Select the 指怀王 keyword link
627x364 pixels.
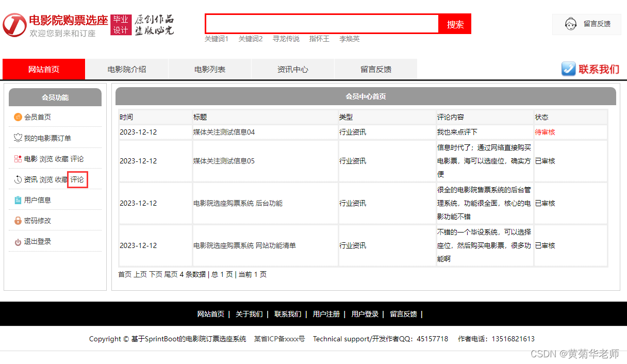point(319,39)
